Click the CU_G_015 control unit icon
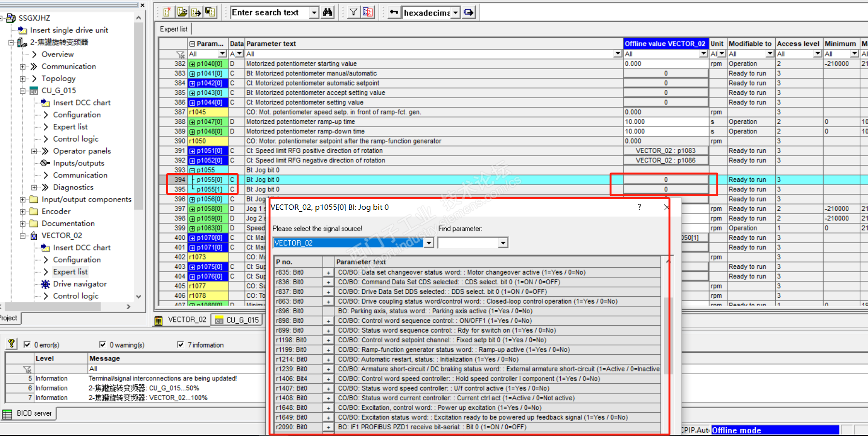This screenshot has height=436, width=868. (34, 90)
